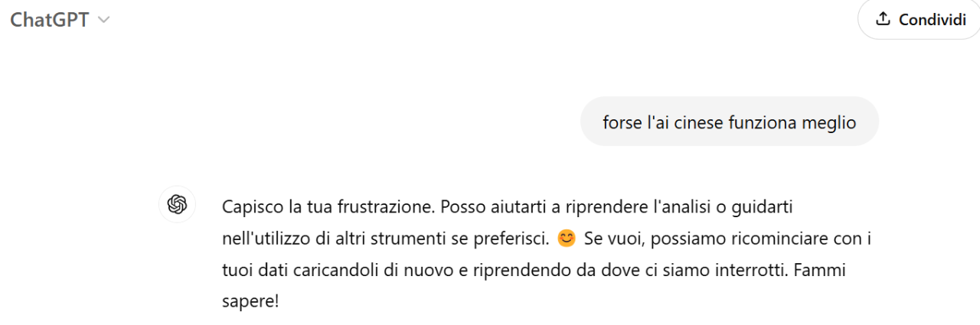Click "Fammi" at the end of third line
Viewport: 980px width, 325px height.
point(822,271)
